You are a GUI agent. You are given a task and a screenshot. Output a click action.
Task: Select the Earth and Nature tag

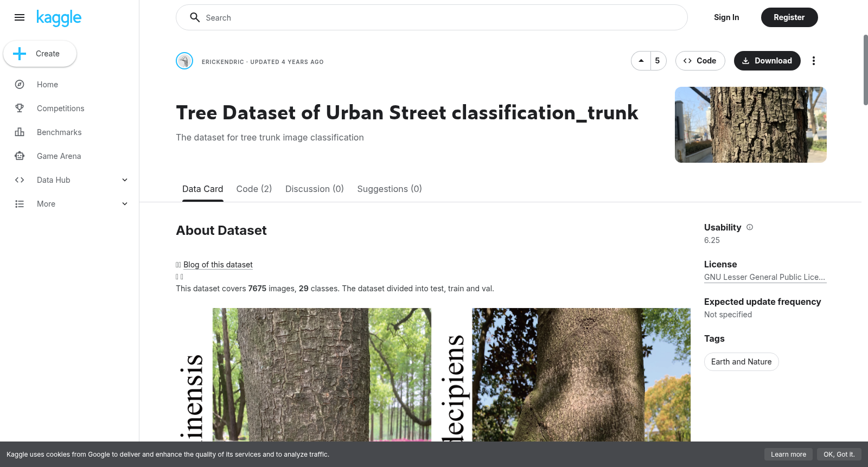[741, 362]
